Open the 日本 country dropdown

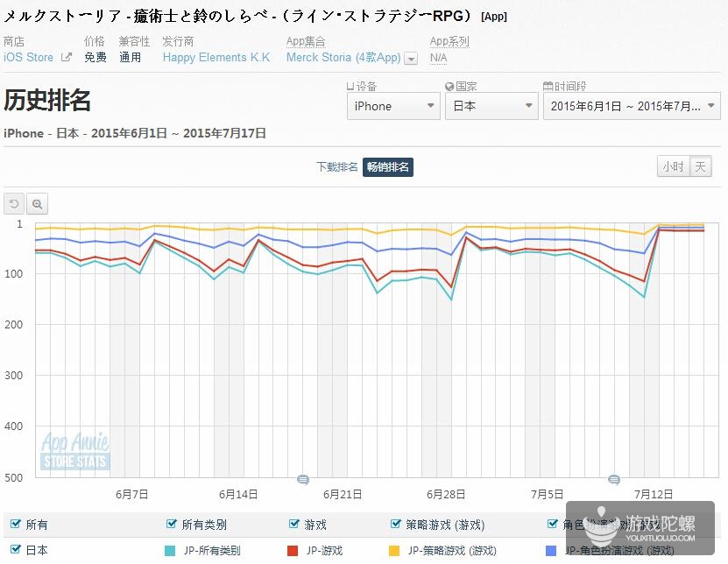[x=491, y=106]
